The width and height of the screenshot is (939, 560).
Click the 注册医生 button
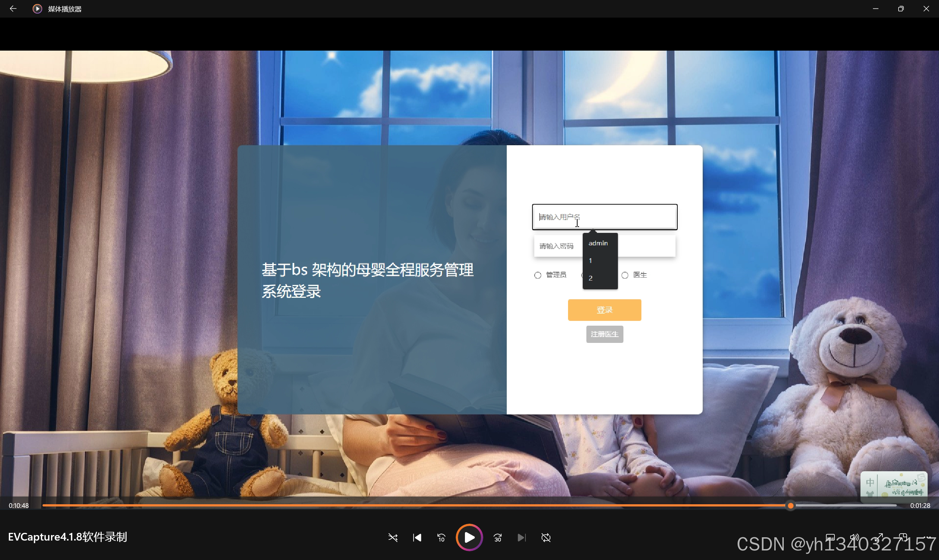604,334
